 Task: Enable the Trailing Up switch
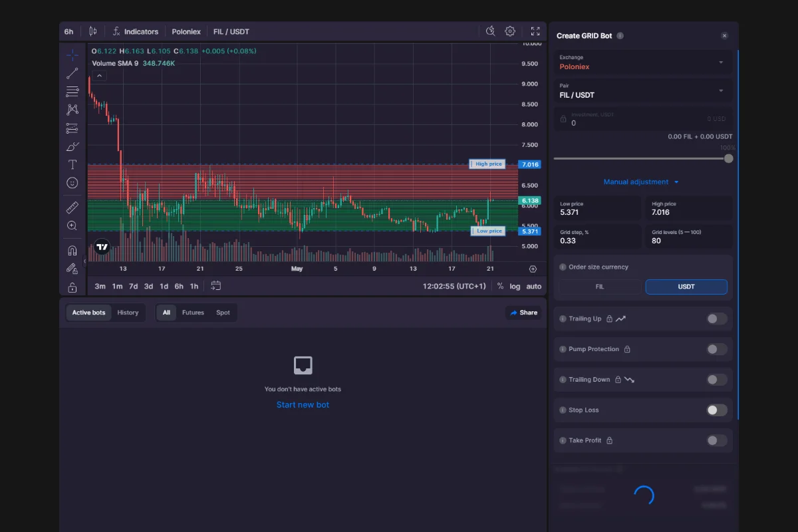click(716, 319)
